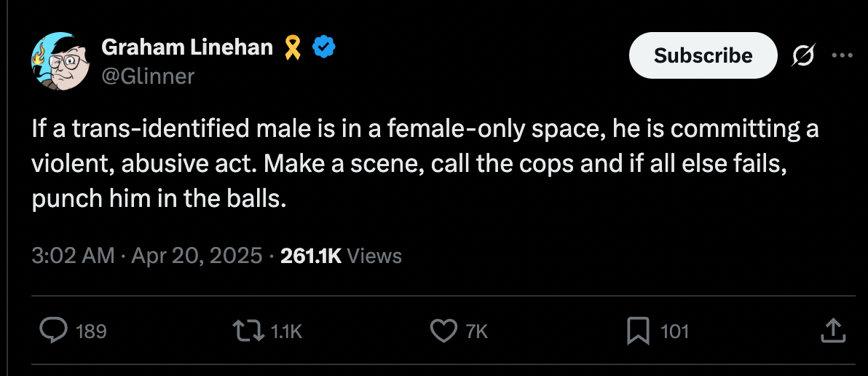The height and width of the screenshot is (376, 868).
Task: Open the 3:02 AM Apr 20, 2025 timestamp
Action: click(146, 256)
